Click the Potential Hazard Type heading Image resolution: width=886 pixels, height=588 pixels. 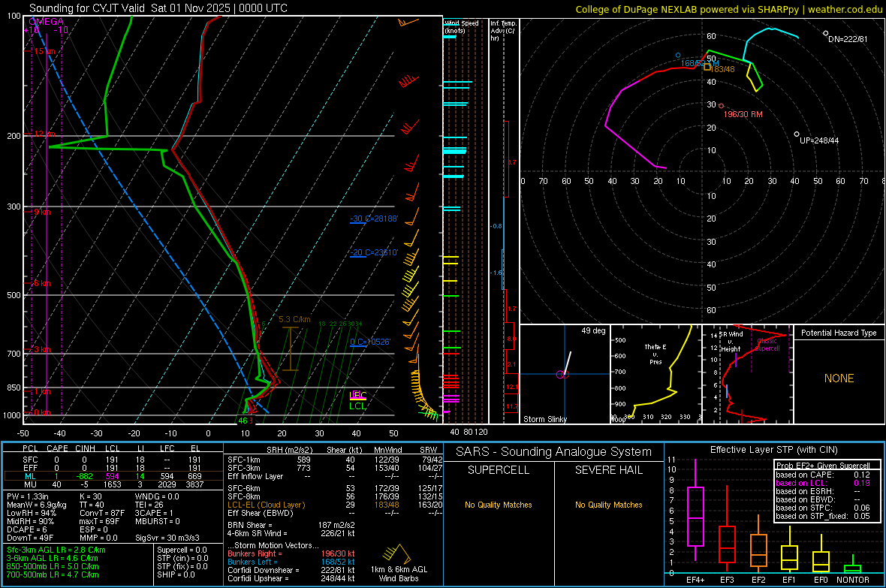coord(839,333)
